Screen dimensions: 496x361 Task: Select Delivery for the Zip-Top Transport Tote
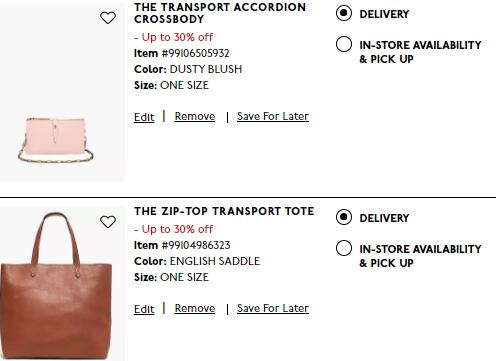(x=344, y=217)
